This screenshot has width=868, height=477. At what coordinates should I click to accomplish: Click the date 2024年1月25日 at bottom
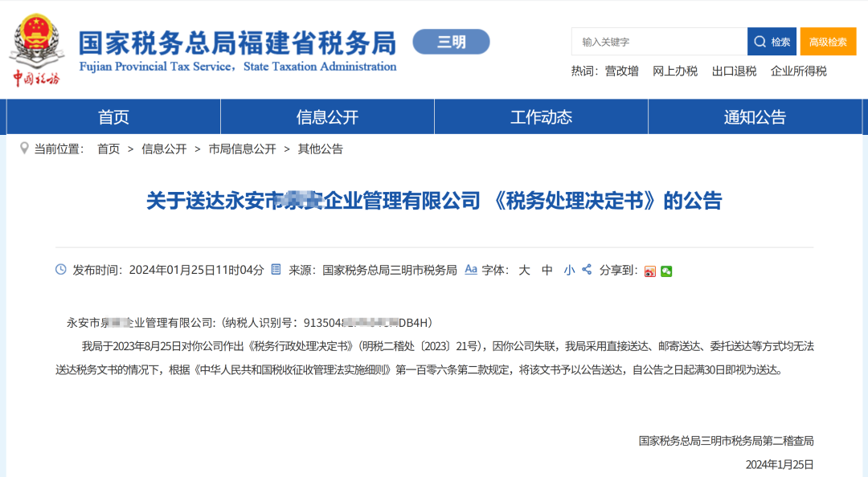pos(780,464)
